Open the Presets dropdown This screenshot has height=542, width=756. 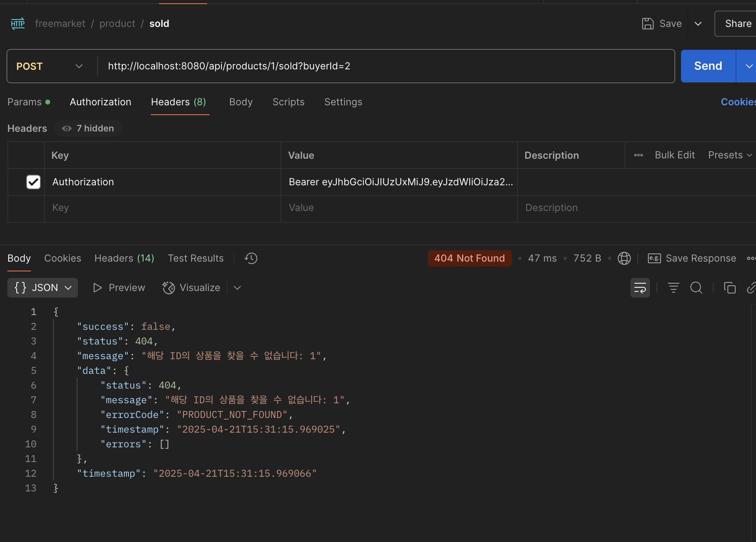730,155
